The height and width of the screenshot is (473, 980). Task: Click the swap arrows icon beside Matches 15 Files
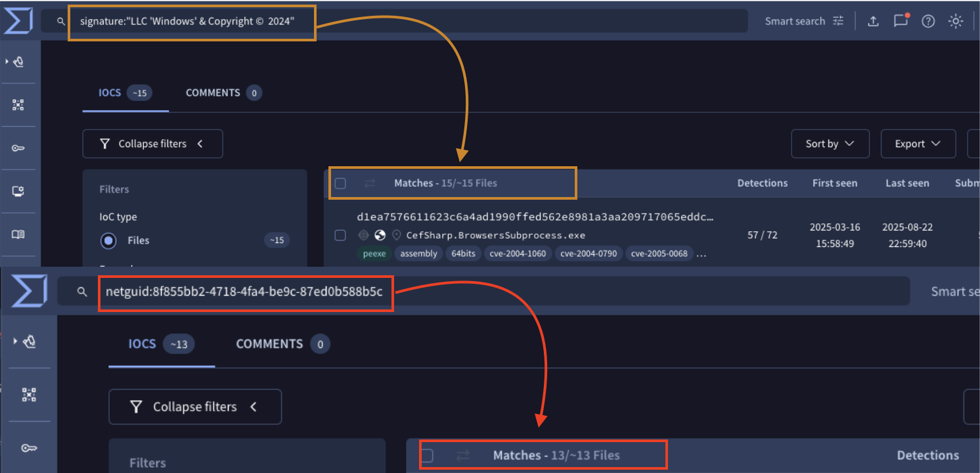tap(370, 183)
